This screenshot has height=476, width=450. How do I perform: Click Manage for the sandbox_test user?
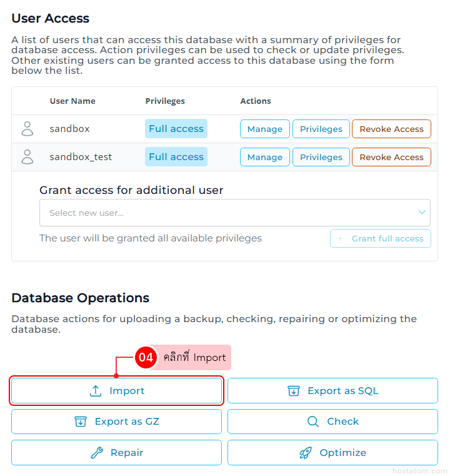265,157
